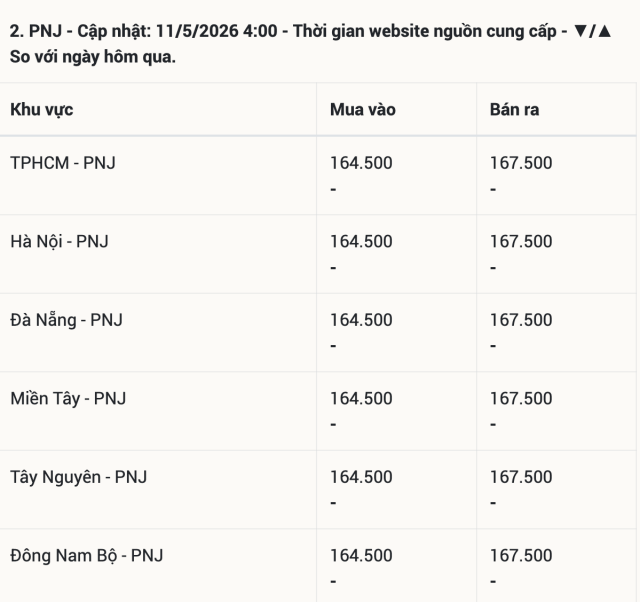Click TPHCM sell price 167.500
Screen dimensions: 640x602
click(521, 163)
